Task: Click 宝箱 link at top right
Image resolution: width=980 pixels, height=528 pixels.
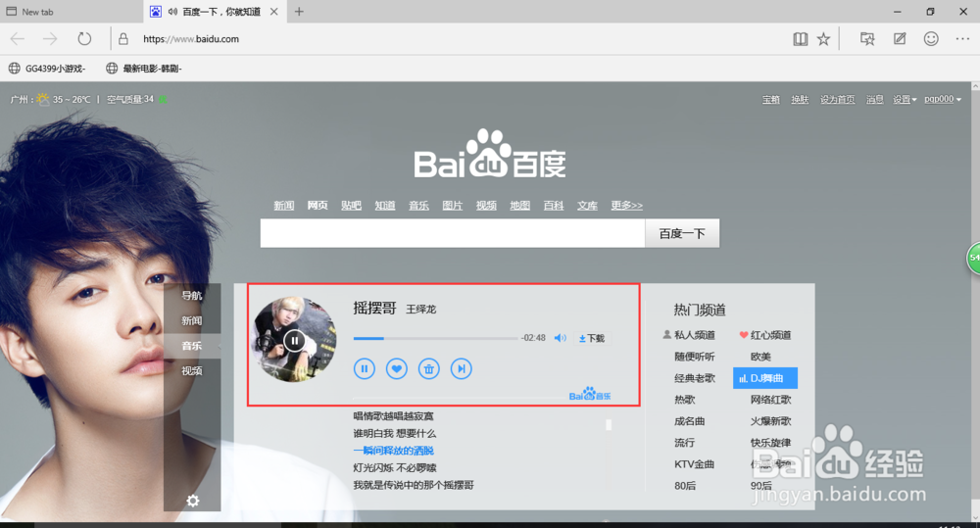Action: click(x=770, y=99)
